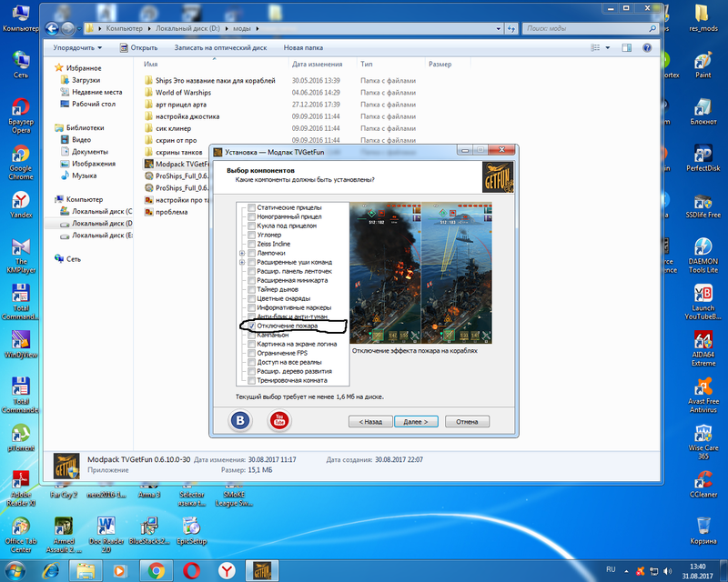The width and height of the screenshot is (728, 582).
Task: Enable the Zeiss Incline component checkbox
Action: 251,244
